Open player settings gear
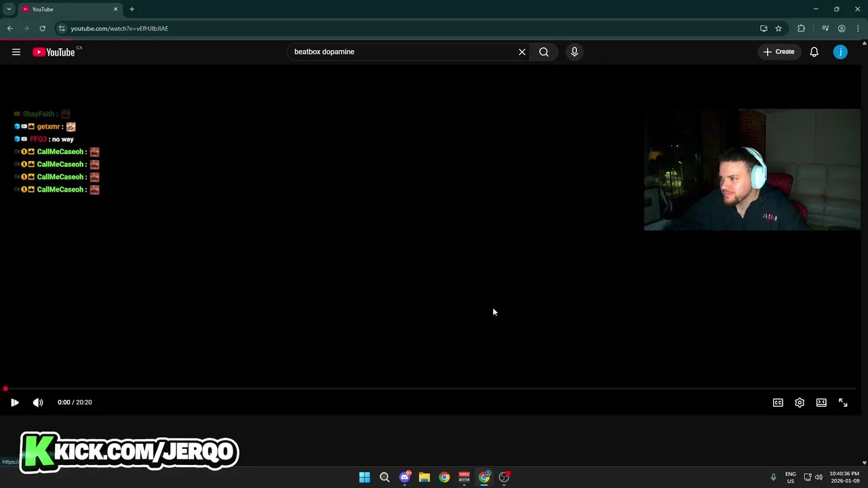The height and width of the screenshot is (488, 868). 800,403
